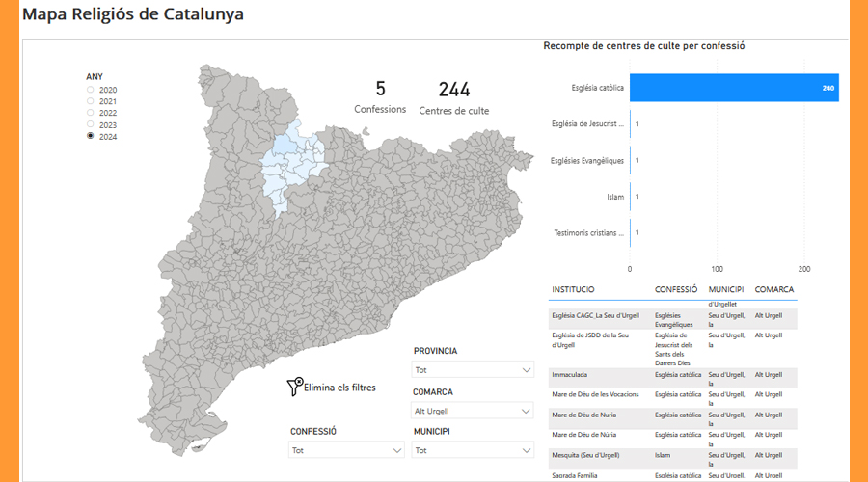Image resolution: width=868 pixels, height=482 pixels.
Task: Click the Islam bar in chart
Action: (x=630, y=197)
